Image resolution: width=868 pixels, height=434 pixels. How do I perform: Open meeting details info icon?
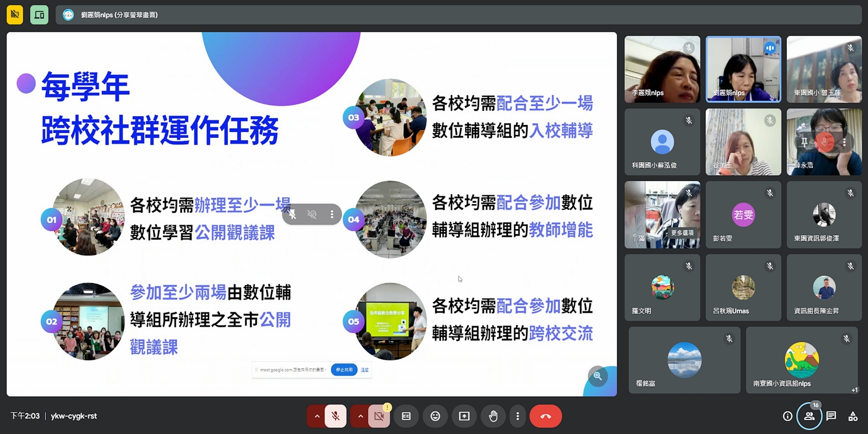click(x=787, y=416)
